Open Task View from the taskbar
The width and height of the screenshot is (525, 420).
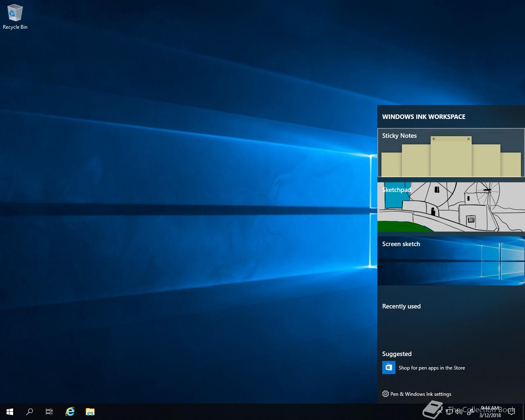pyautogui.click(x=49, y=412)
